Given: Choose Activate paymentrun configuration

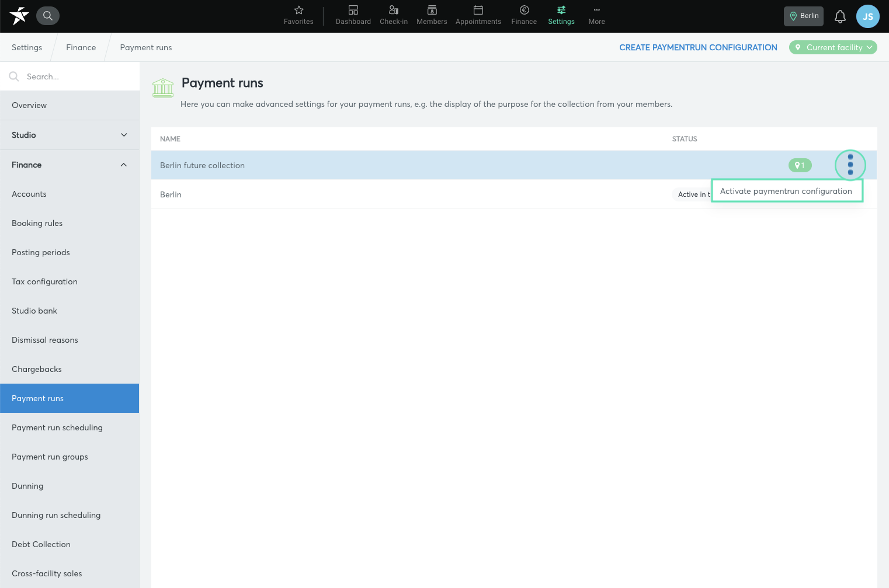Looking at the screenshot, I should [x=786, y=191].
